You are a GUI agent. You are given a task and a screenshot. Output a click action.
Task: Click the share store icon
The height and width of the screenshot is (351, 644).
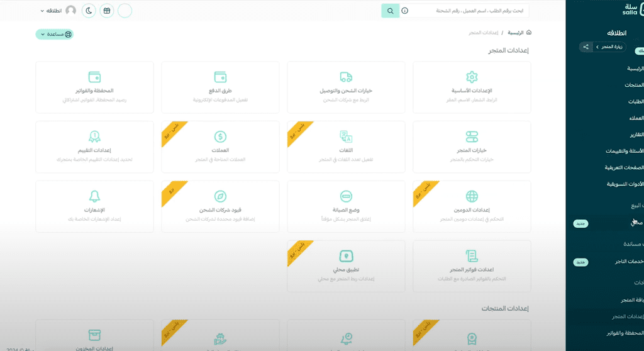click(x=586, y=47)
